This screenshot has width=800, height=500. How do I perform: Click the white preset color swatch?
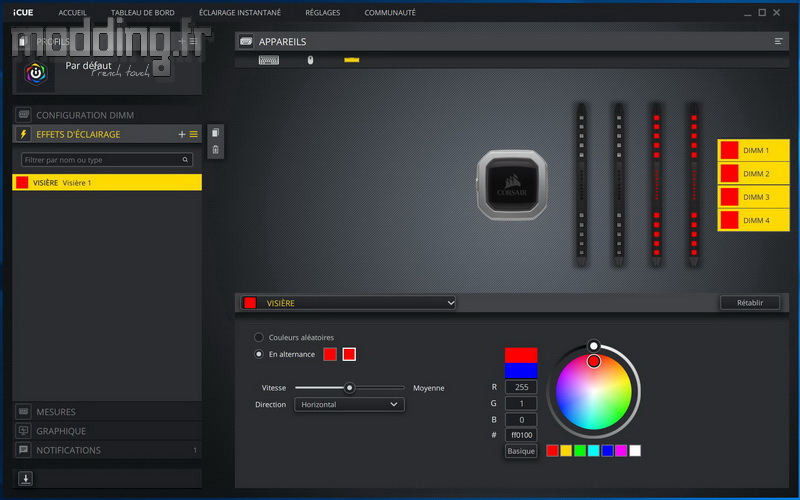635,451
